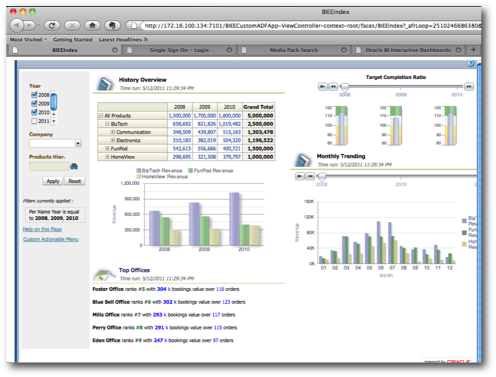Click the browser URL address field
The height and width of the screenshot is (377, 496).
(x=310, y=25)
